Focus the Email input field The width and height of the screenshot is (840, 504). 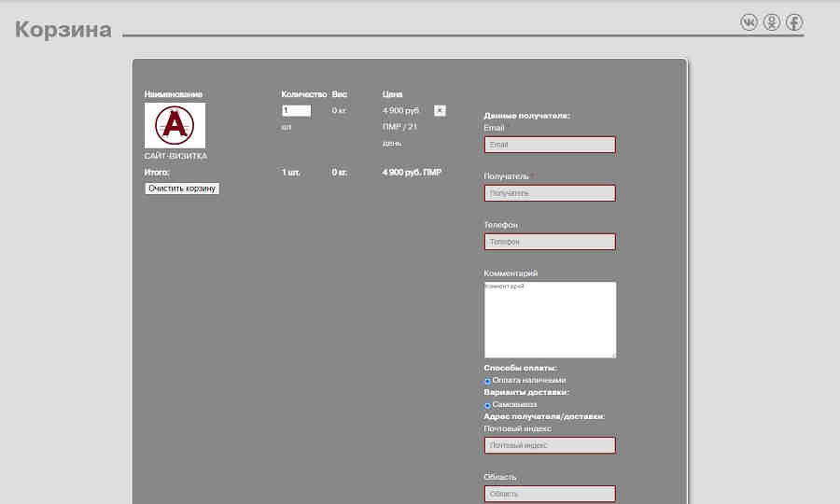tap(550, 145)
